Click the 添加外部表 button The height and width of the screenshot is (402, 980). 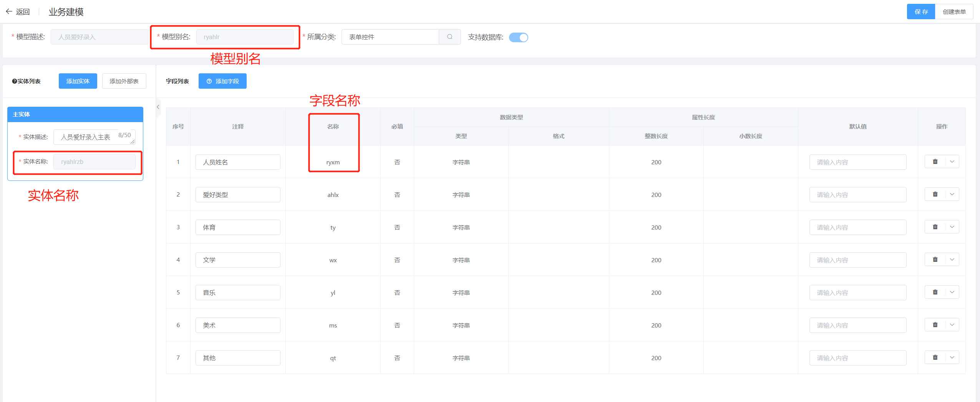pyautogui.click(x=124, y=81)
